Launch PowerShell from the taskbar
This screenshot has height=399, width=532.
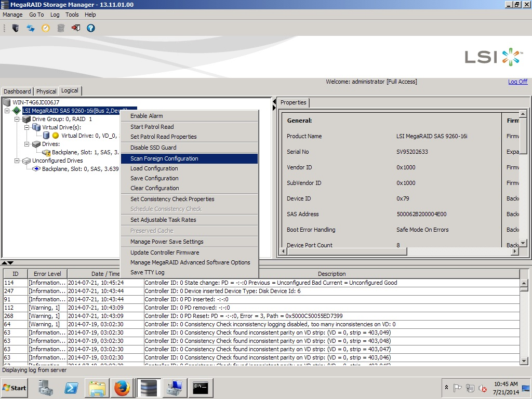pyautogui.click(x=71, y=388)
